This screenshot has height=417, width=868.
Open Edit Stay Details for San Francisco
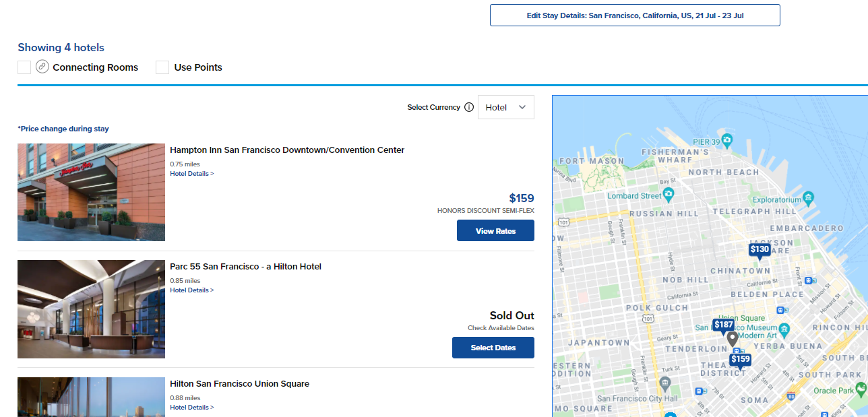point(635,14)
